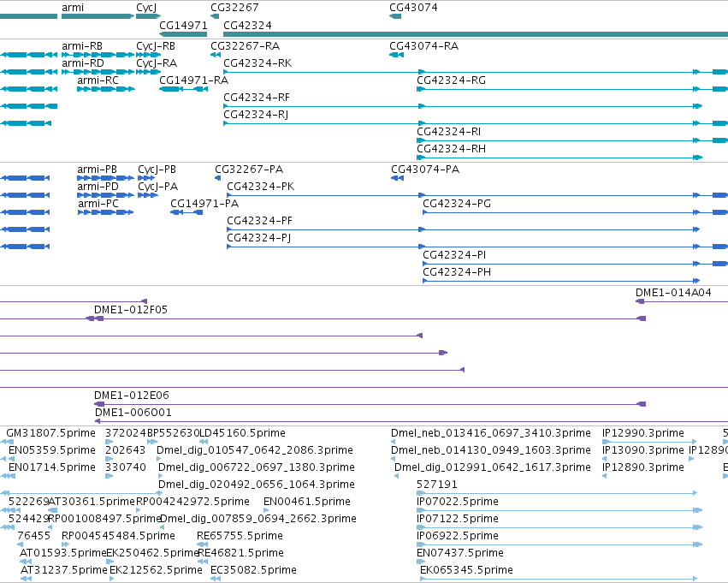Click protein armi-PC
The height and width of the screenshot is (583, 728).
pos(98,204)
